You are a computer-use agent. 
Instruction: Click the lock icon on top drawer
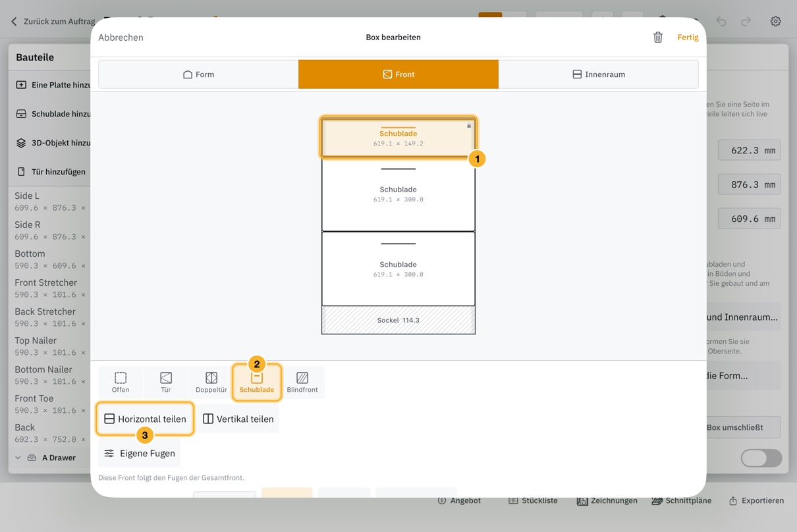(469, 125)
